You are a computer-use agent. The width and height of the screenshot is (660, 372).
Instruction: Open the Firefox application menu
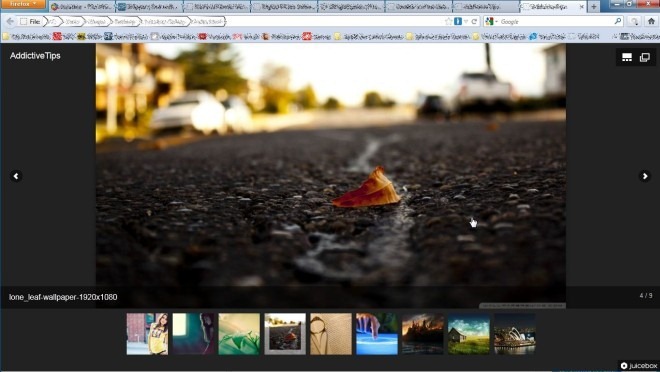pos(23,4)
